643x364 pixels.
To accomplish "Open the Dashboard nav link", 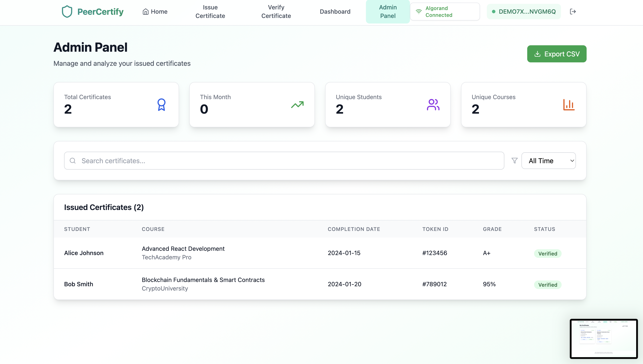I will [x=335, y=12].
